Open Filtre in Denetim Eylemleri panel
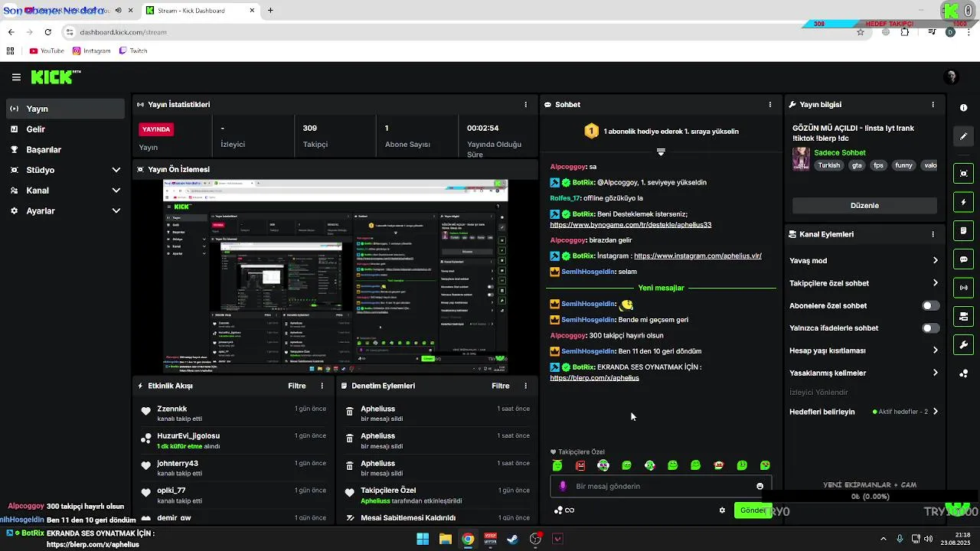This screenshot has height=551, width=980. (501, 386)
